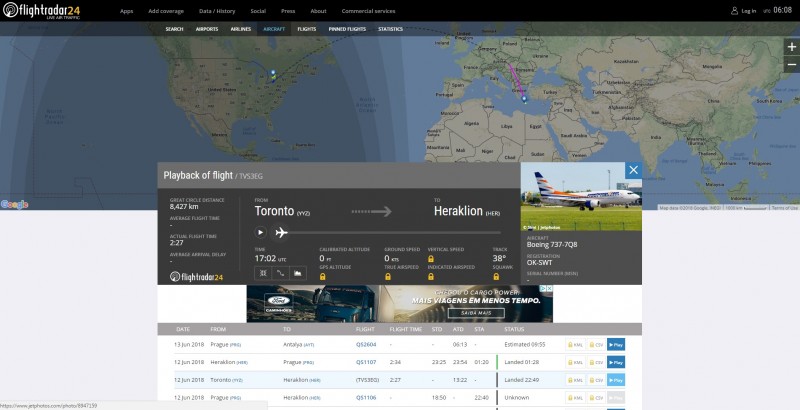Zoom in on the map with plus
The image size is (800, 410).
[792, 47]
